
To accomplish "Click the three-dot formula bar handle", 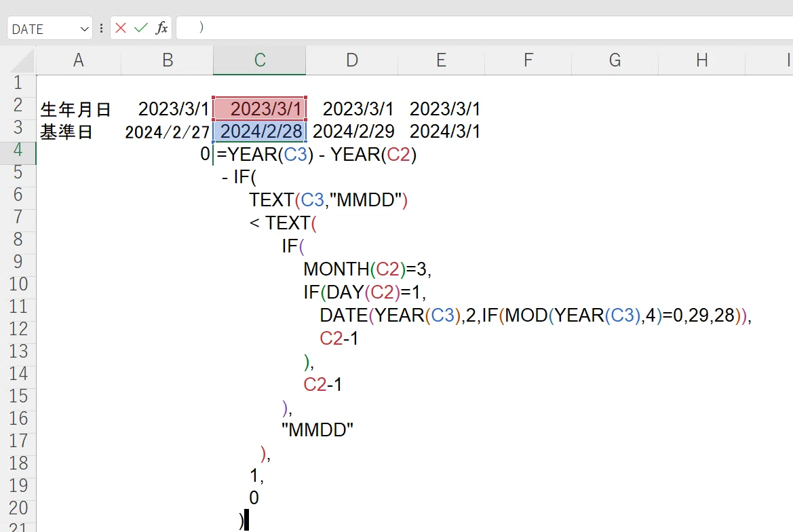I will (101, 28).
